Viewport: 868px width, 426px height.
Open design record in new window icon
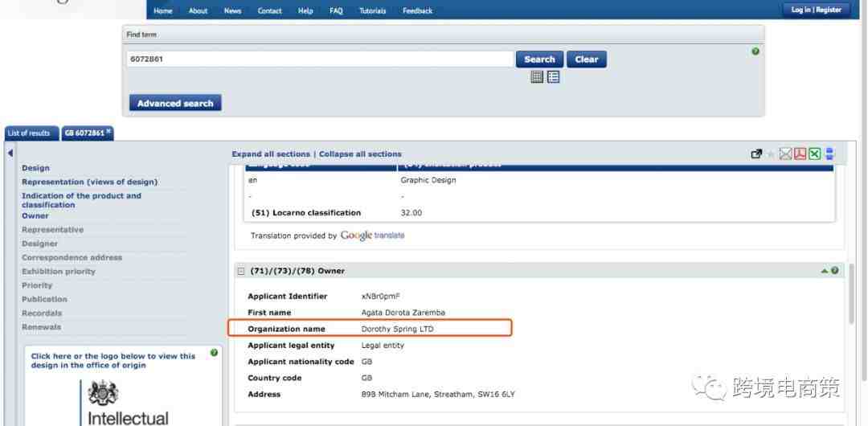coord(756,154)
